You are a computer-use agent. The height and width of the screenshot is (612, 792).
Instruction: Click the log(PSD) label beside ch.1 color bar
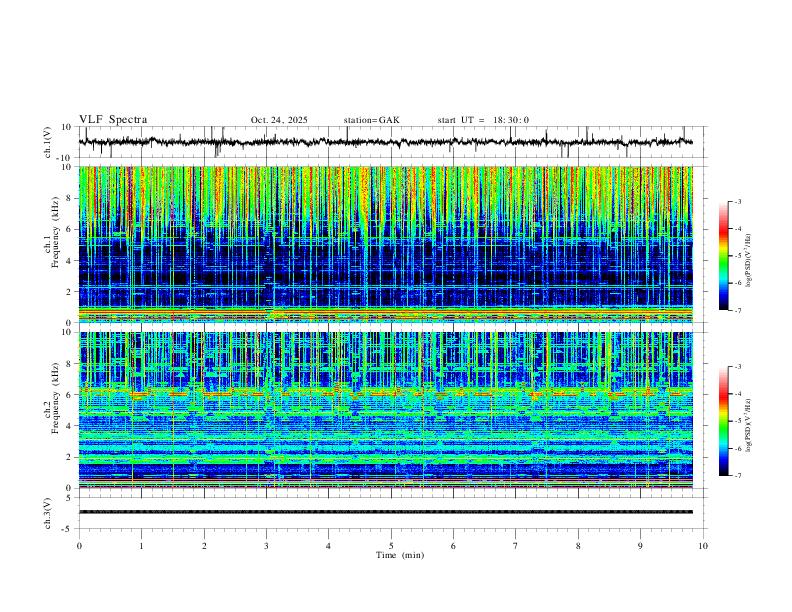click(x=749, y=260)
